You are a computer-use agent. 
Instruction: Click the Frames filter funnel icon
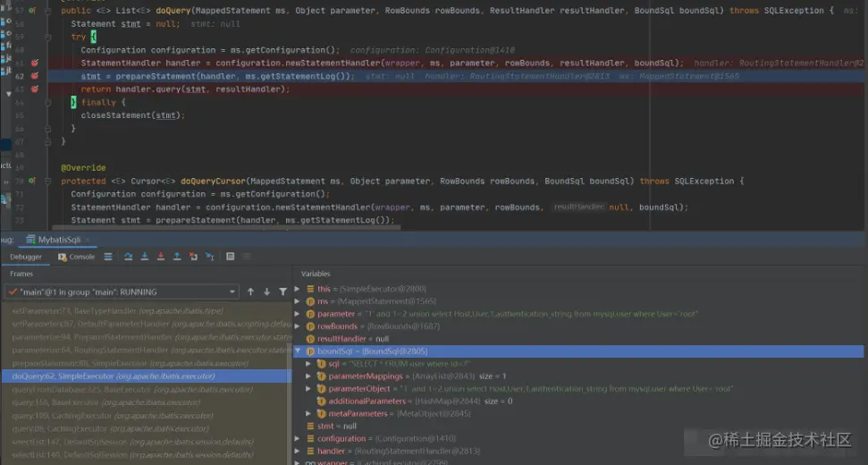(x=282, y=292)
